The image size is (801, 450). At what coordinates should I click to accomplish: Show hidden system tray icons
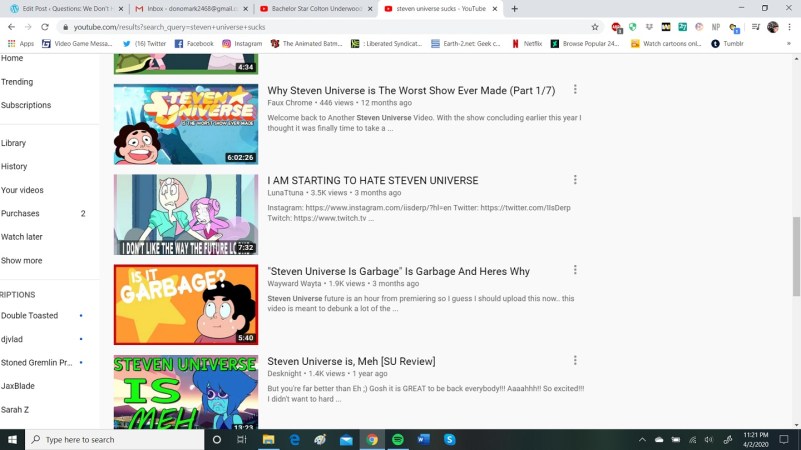[642, 439]
